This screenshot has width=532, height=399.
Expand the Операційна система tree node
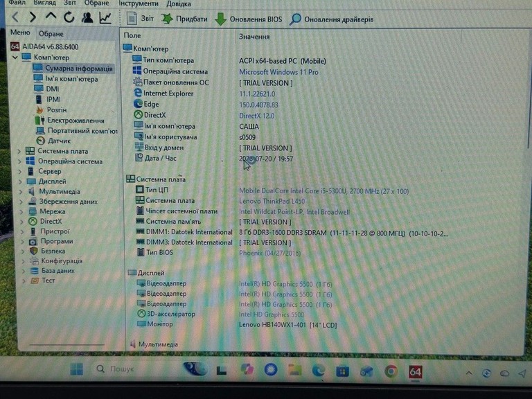[19, 161]
